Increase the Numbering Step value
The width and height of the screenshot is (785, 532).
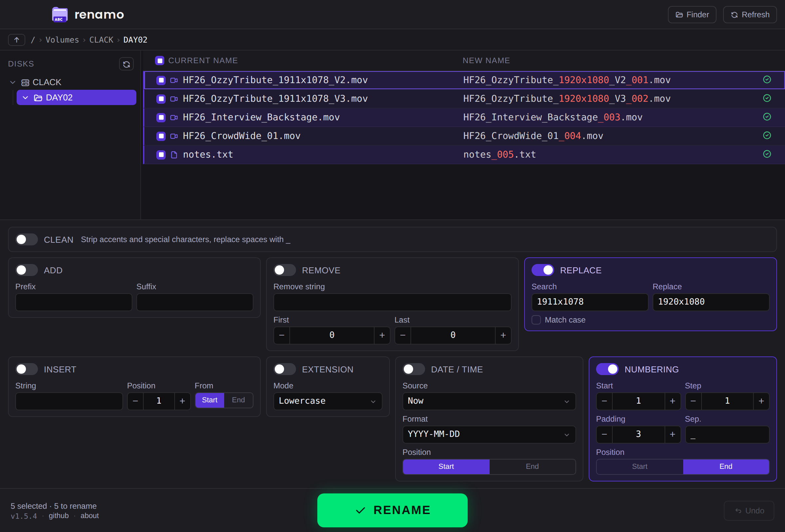pyautogui.click(x=761, y=401)
